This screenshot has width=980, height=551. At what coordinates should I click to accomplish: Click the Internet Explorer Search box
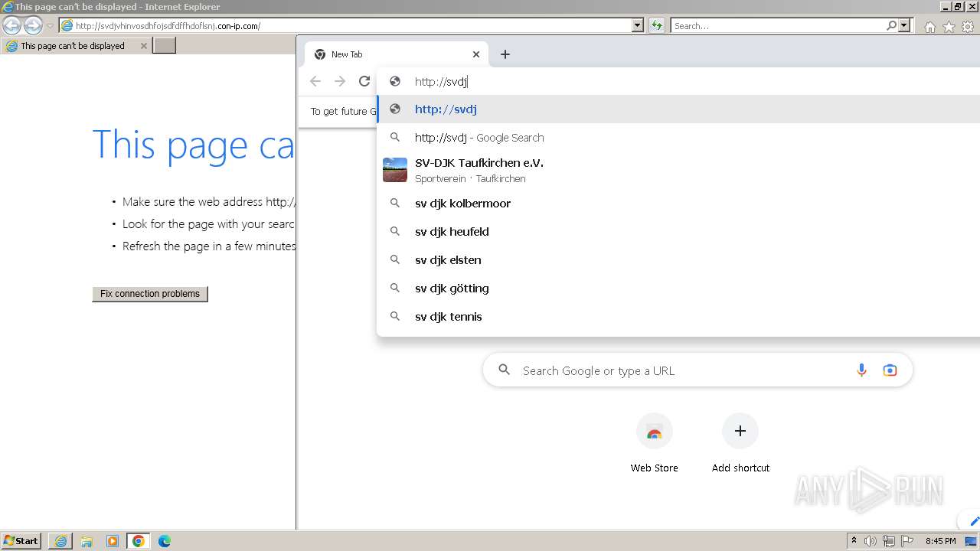pos(778,26)
